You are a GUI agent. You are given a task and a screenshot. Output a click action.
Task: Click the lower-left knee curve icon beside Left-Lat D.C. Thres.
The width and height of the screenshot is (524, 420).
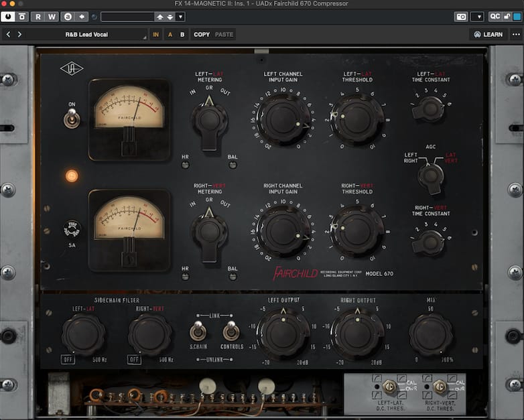pyautogui.click(x=377, y=395)
